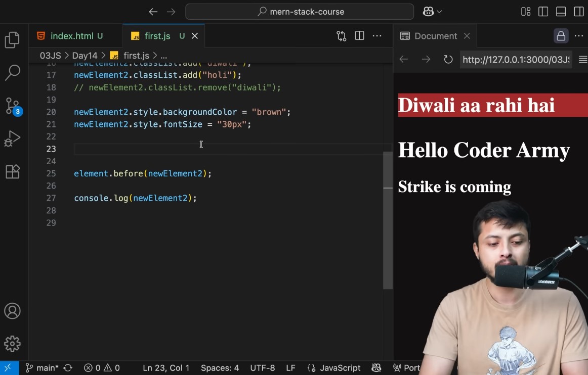Open the Problems errors and warnings indicator
588x375 pixels.
(x=102, y=368)
